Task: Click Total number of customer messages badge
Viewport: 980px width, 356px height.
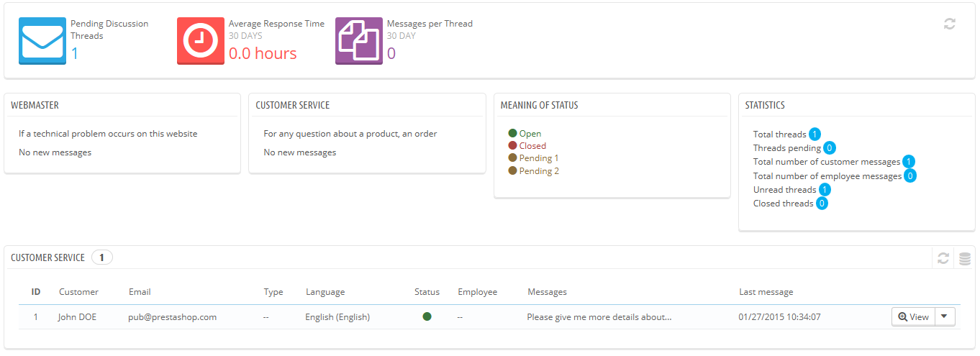Action: 909,162
